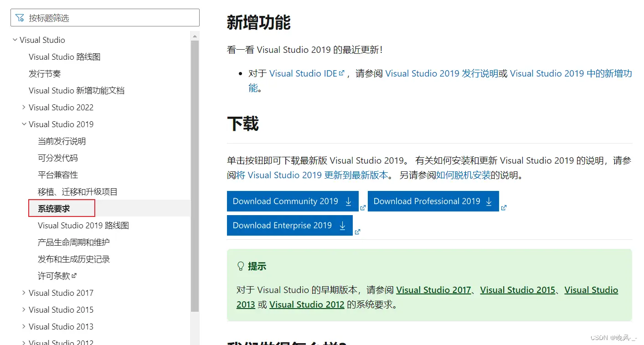Click the external link icon after Download Community 2019

tap(363, 208)
